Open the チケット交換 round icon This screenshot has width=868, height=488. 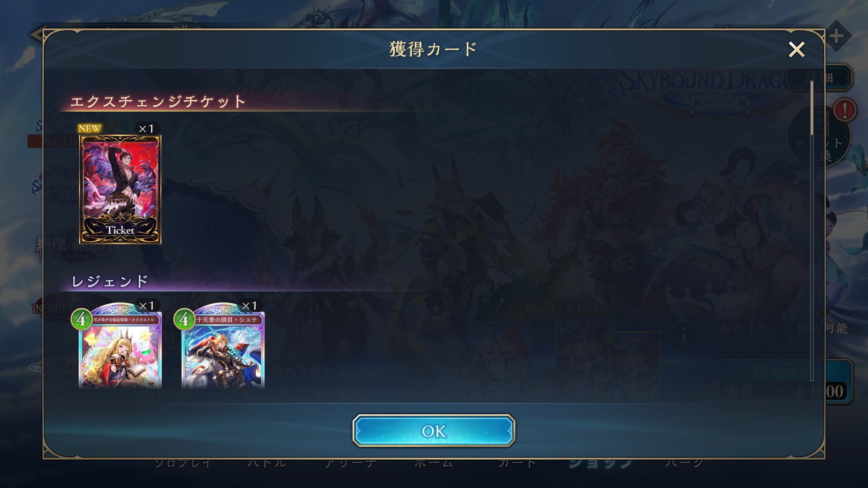tap(819, 136)
